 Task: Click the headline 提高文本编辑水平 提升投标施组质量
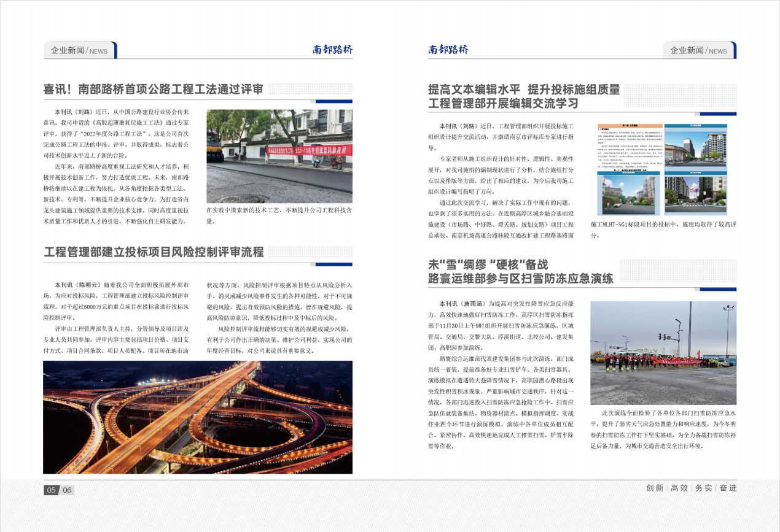(x=524, y=90)
